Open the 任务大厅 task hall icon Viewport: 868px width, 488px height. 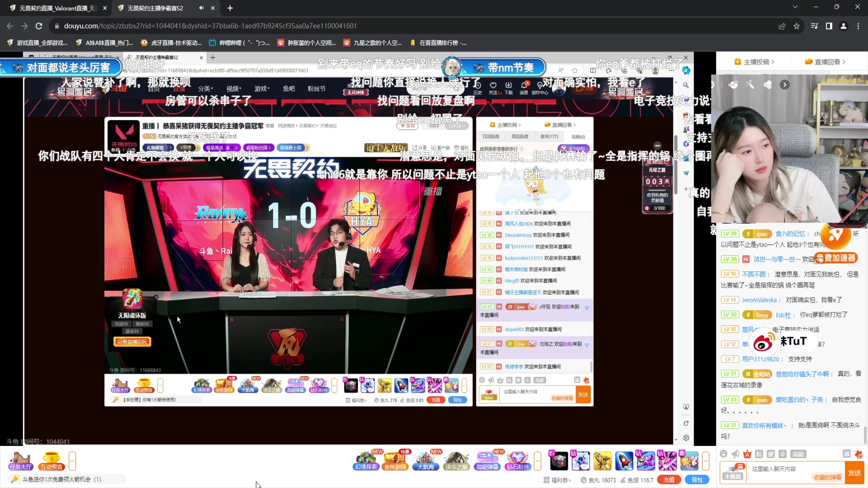click(20, 461)
